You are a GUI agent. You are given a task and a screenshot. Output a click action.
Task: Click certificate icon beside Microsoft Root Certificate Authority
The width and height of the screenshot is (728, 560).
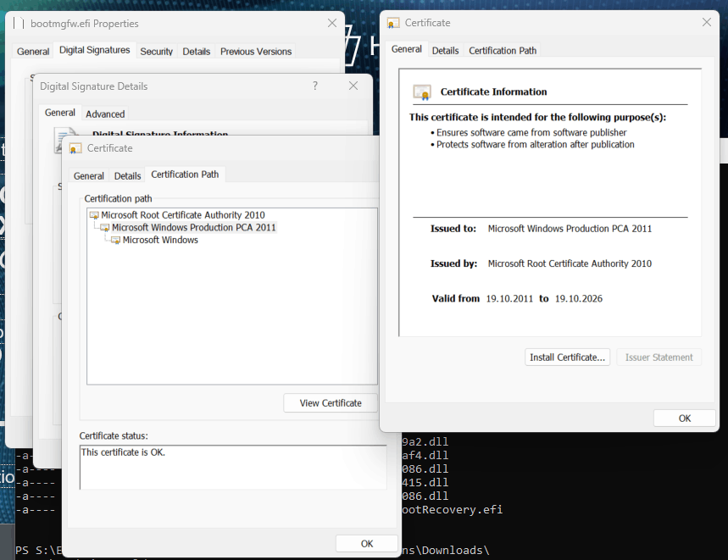click(94, 215)
